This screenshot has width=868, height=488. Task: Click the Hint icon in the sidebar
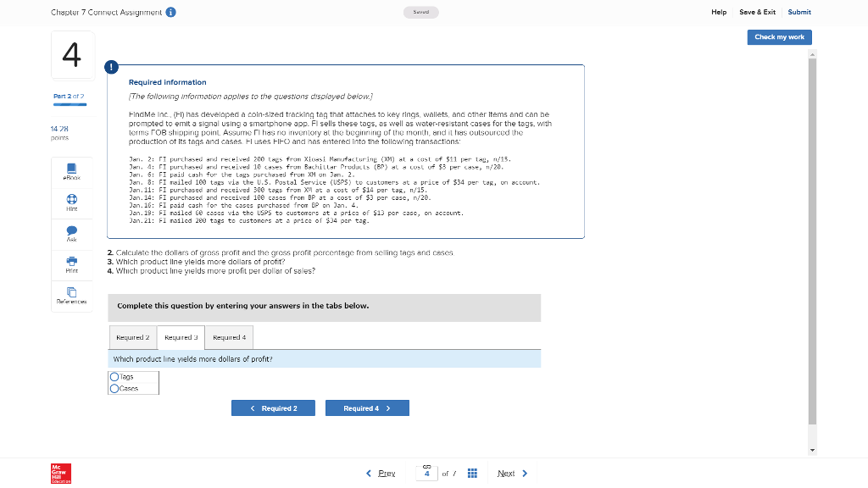click(x=72, y=202)
